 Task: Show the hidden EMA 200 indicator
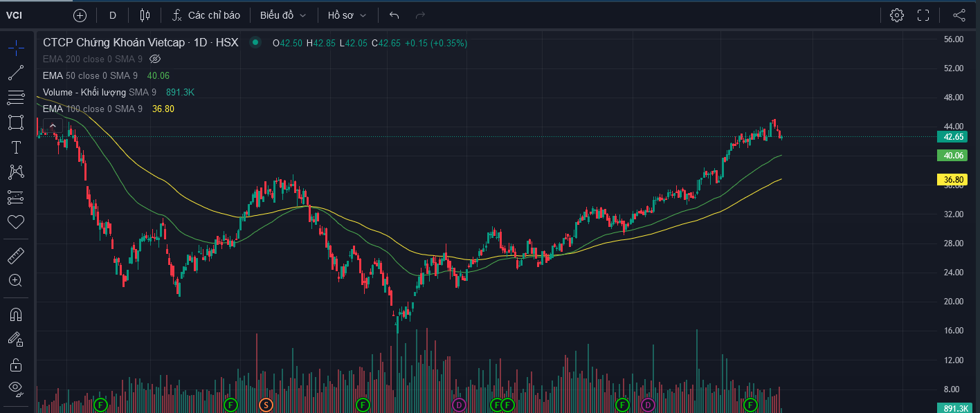155,59
